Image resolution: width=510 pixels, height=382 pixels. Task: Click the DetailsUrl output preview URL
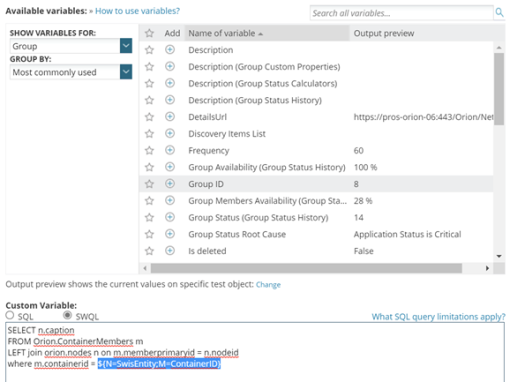pos(423,117)
